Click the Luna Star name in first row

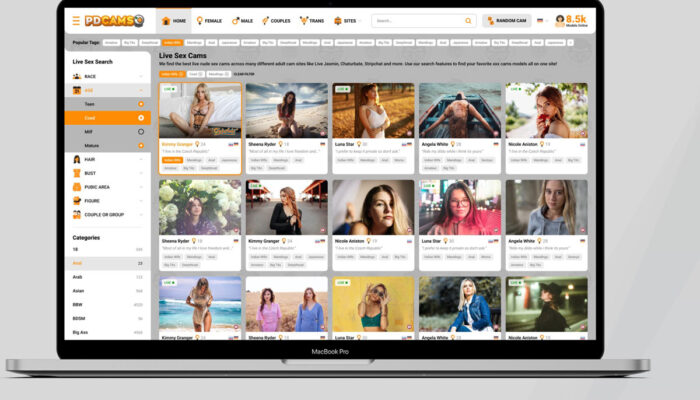(345, 144)
